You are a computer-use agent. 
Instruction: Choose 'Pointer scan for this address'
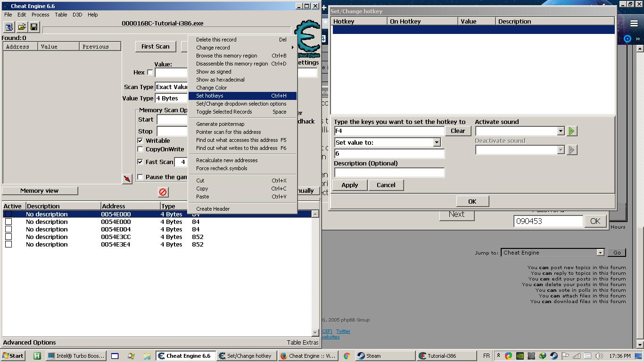(x=228, y=132)
